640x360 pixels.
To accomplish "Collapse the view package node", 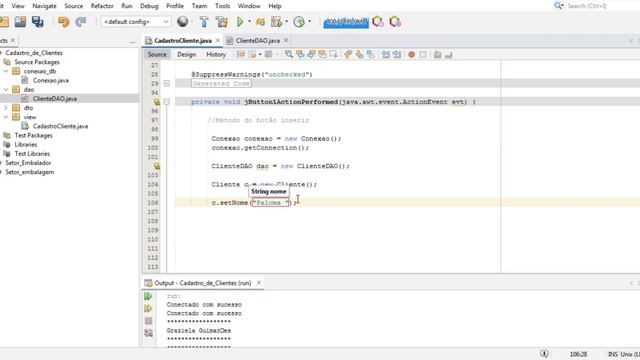I will coord(6,117).
